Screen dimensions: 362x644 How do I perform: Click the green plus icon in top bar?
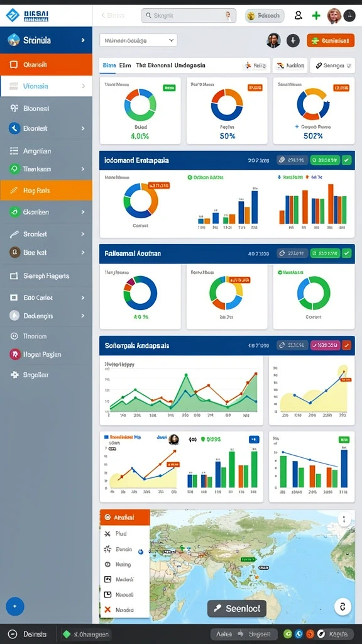pos(316,16)
